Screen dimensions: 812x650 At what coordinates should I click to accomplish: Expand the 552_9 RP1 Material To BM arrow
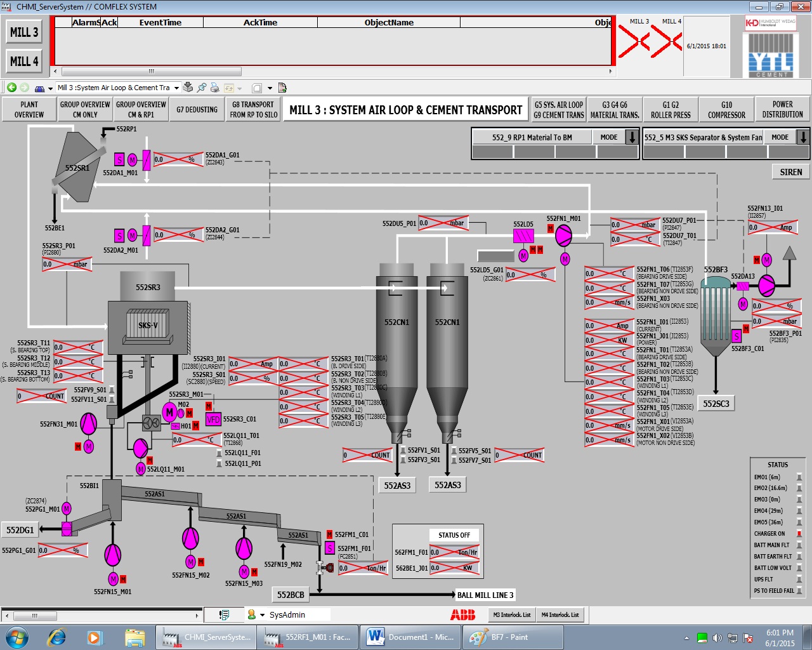(632, 137)
